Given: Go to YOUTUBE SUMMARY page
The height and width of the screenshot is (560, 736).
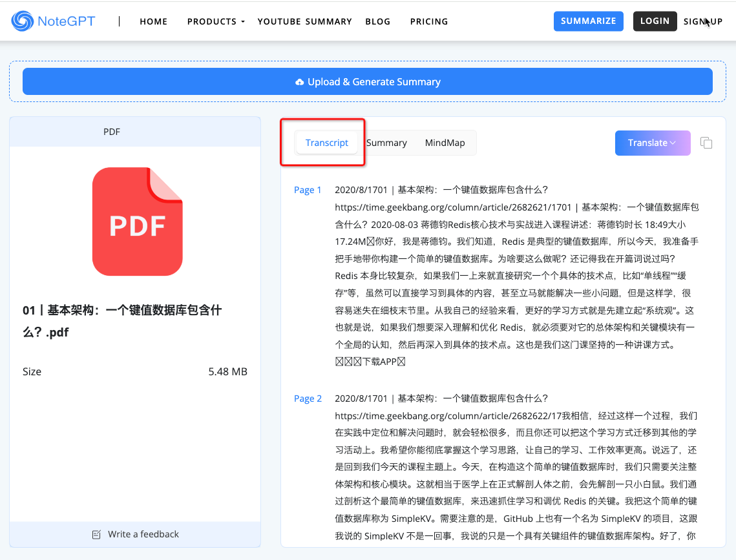Looking at the screenshot, I should 304,21.
